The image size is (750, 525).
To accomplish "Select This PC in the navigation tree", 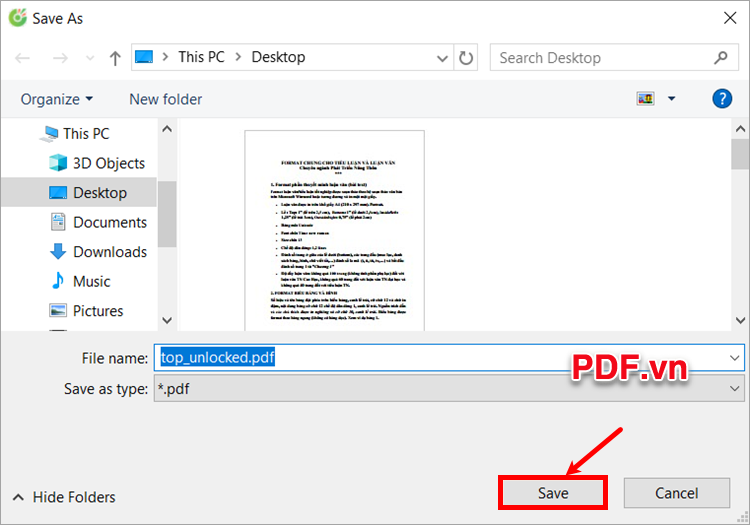I will click(x=86, y=134).
